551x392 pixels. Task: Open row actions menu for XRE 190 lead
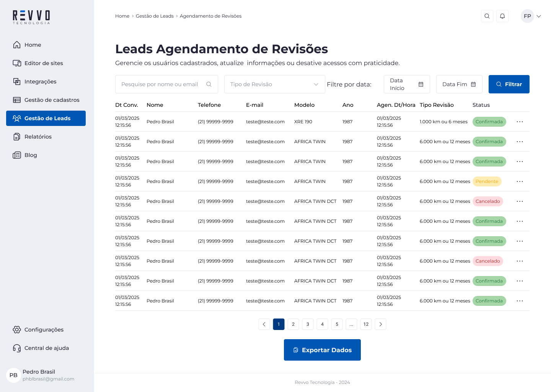click(x=520, y=122)
